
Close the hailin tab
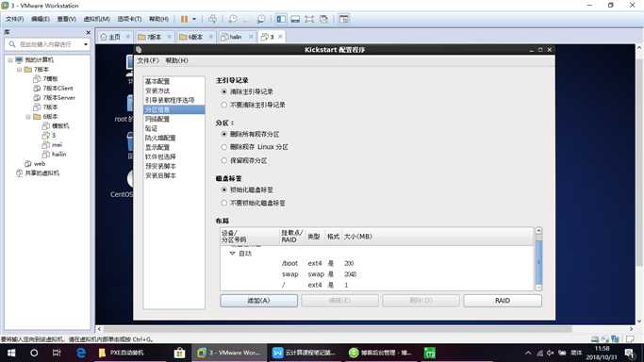(x=251, y=37)
